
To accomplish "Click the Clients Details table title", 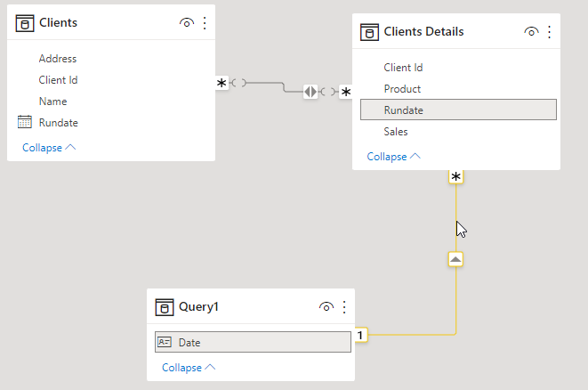I will [423, 31].
